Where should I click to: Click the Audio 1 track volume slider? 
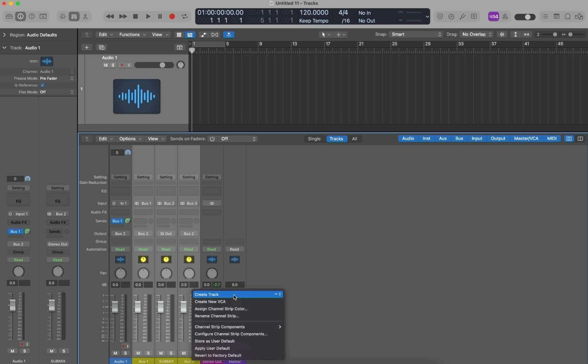[x=154, y=65]
